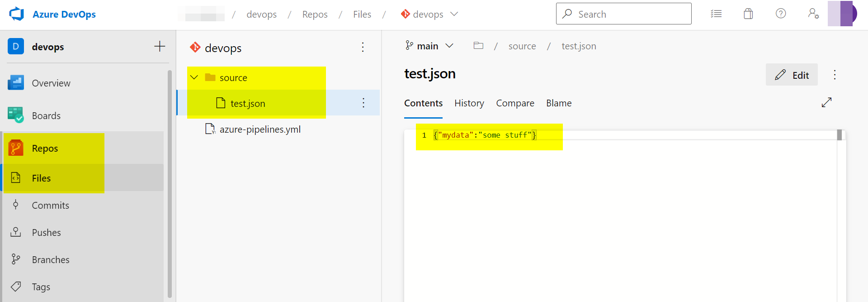Click the test.json file heading
868x302 pixels.
click(x=429, y=73)
